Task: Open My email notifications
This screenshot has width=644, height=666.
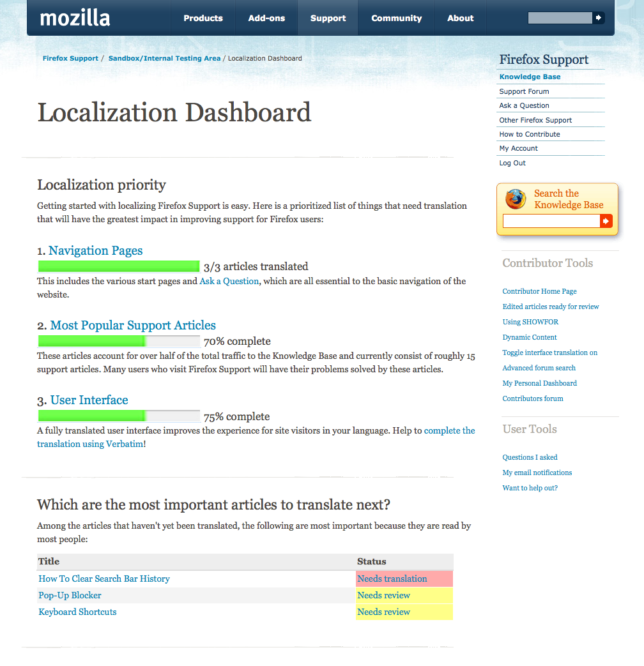Action: point(537,473)
